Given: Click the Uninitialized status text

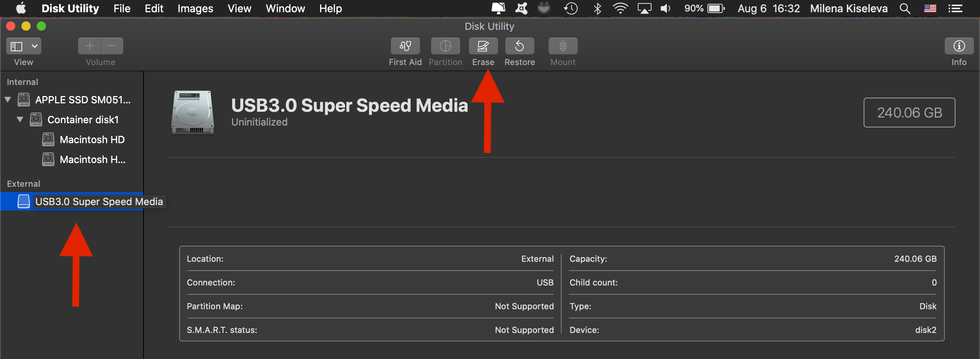Looking at the screenshot, I should [x=259, y=122].
